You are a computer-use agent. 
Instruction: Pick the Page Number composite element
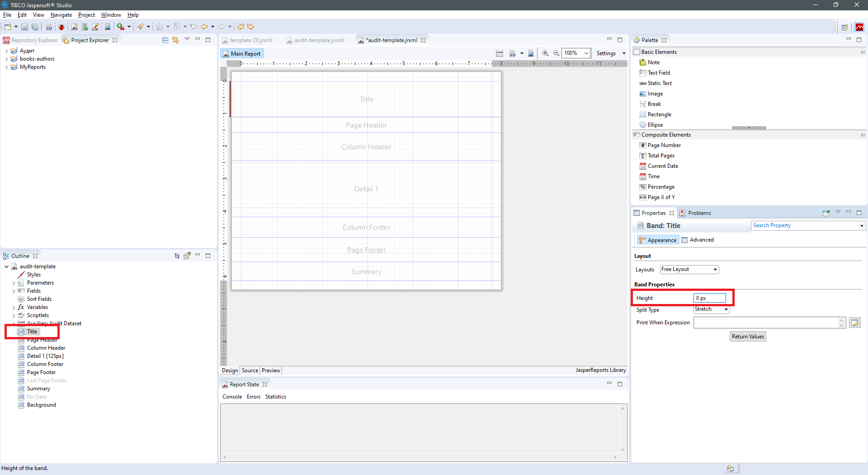(x=664, y=145)
